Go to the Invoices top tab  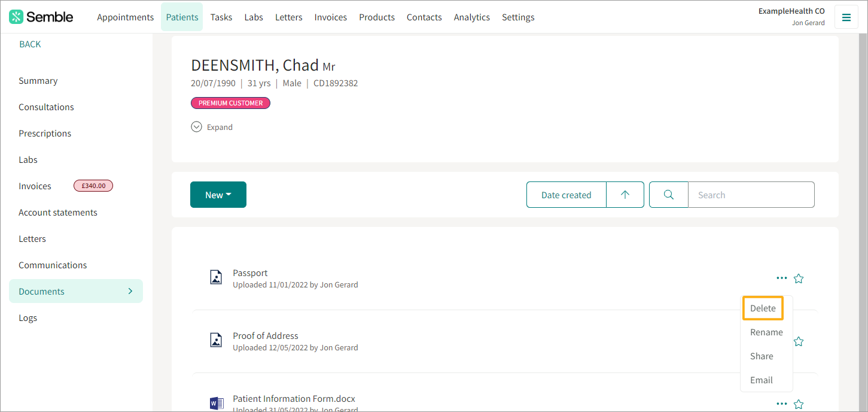(331, 17)
